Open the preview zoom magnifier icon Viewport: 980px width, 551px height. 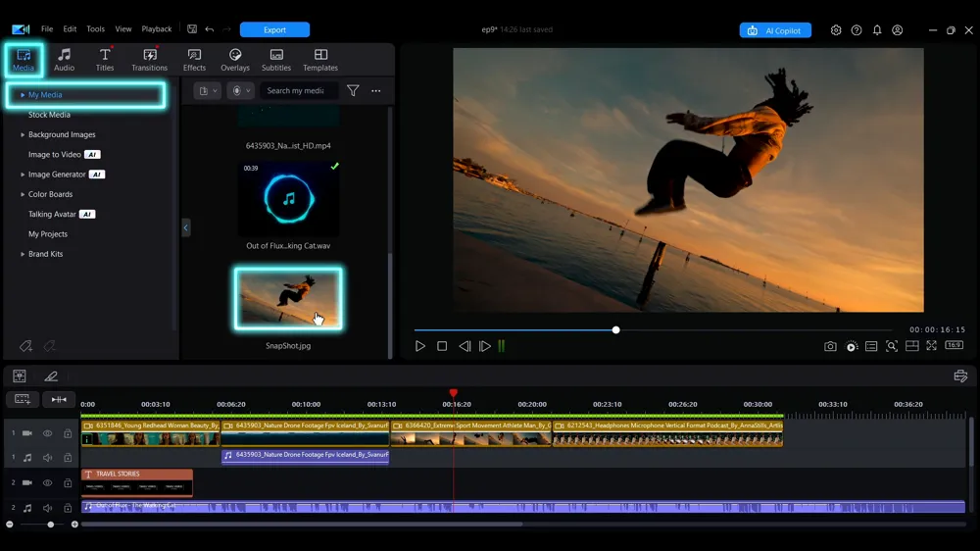coord(891,346)
